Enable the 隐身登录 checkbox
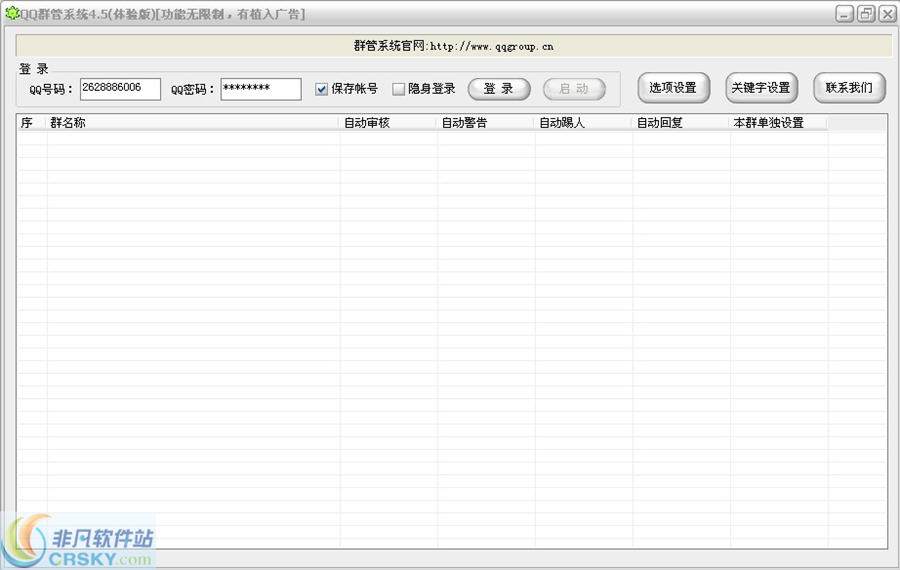The height and width of the screenshot is (570, 900). (x=398, y=89)
